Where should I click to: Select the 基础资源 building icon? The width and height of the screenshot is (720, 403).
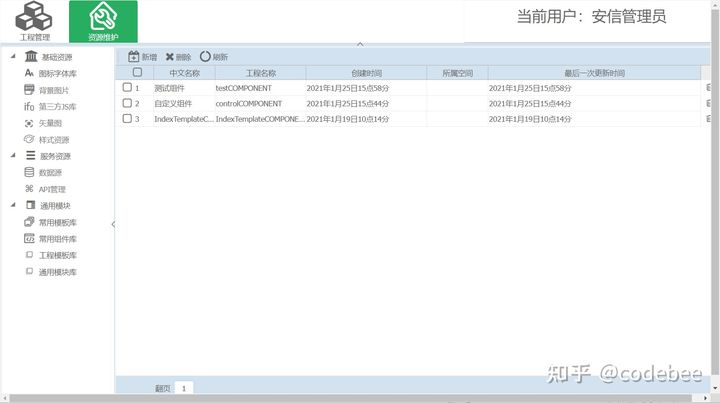pos(31,56)
